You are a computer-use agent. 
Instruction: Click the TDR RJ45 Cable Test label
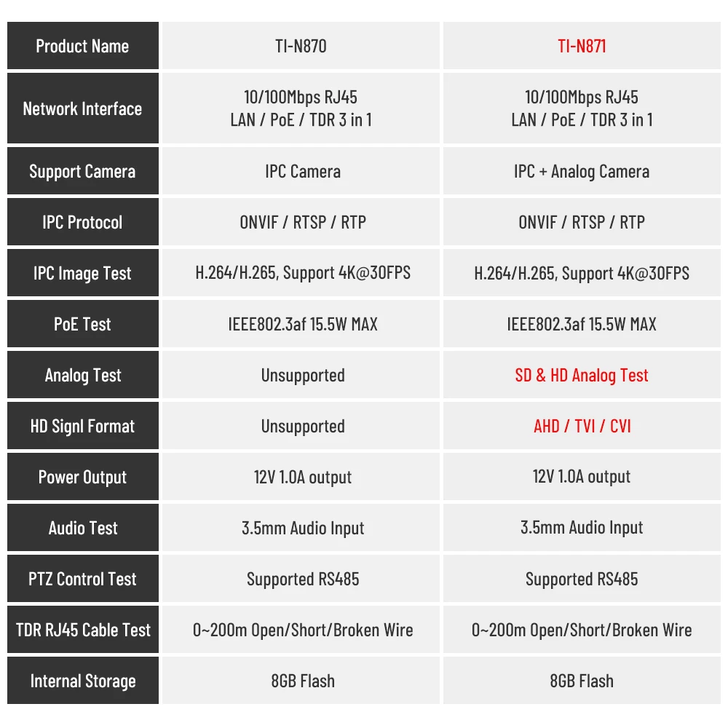click(x=82, y=630)
